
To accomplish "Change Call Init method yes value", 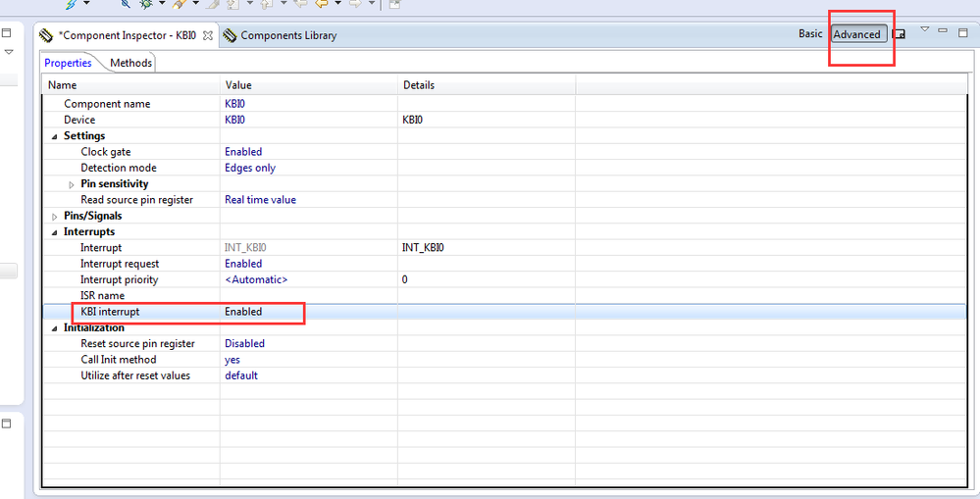I will 232,360.
